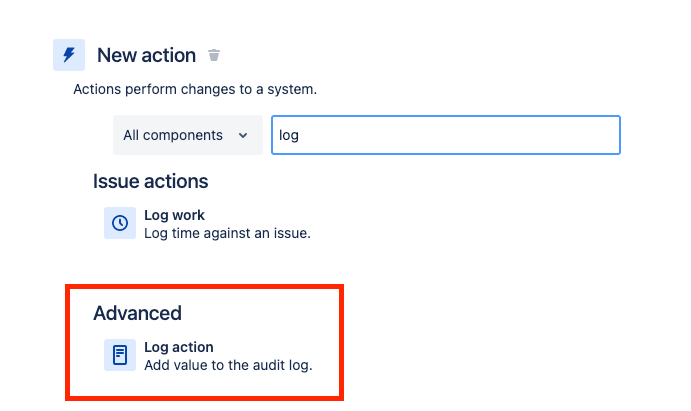
Task: Choose the document icon for Log action
Action: [120, 355]
